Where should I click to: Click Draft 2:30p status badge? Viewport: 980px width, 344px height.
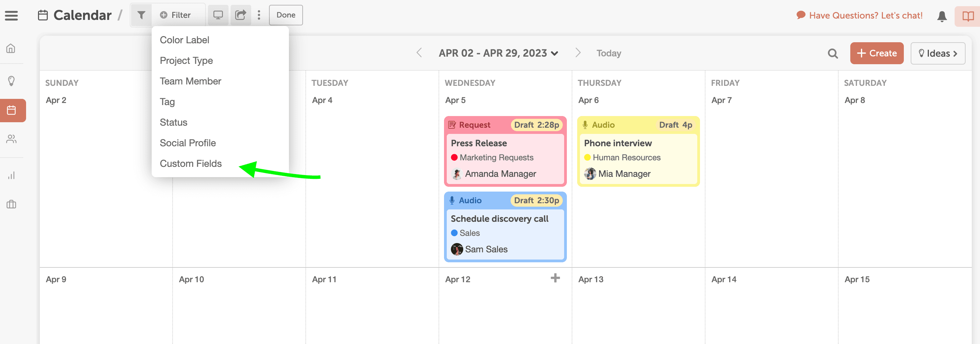click(536, 200)
